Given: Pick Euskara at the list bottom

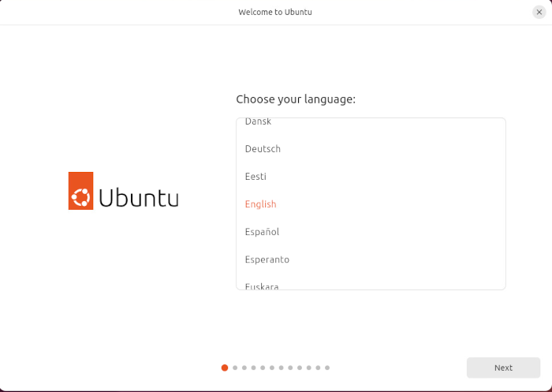Looking at the screenshot, I should coord(262,286).
